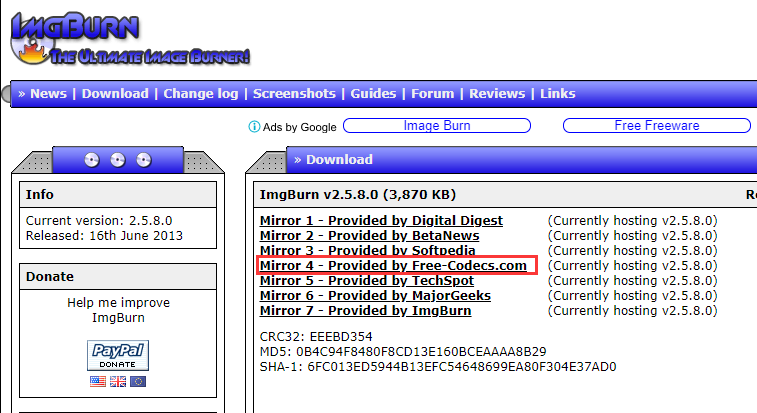Go to the Screenshots page

click(x=294, y=94)
